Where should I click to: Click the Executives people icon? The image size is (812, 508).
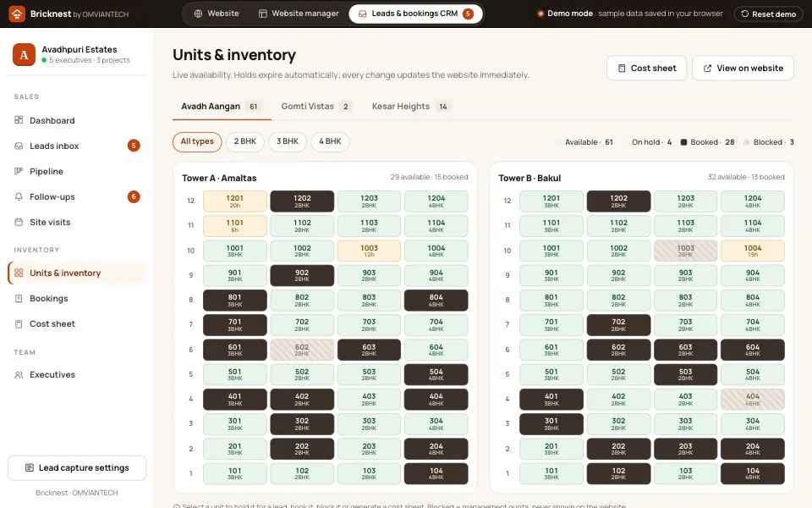19,374
